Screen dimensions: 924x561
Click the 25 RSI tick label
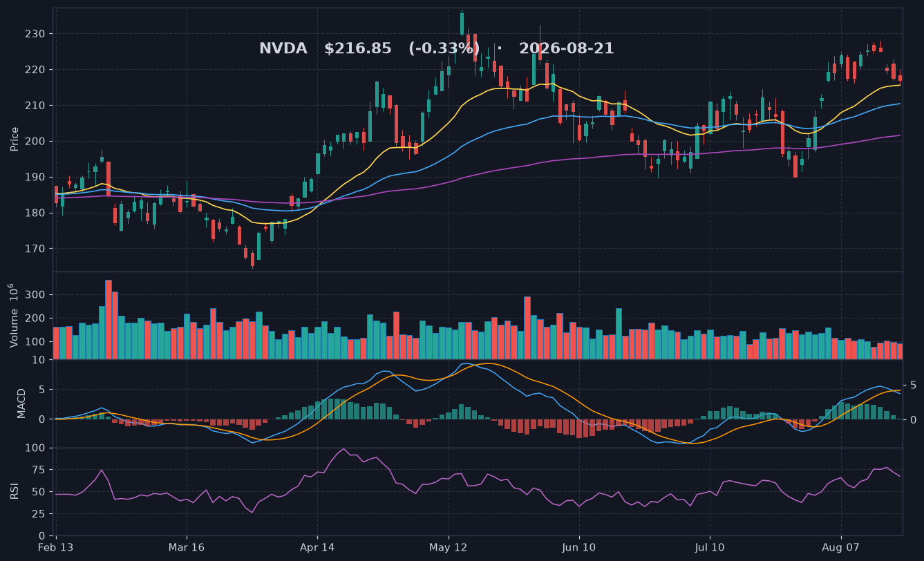click(x=39, y=514)
